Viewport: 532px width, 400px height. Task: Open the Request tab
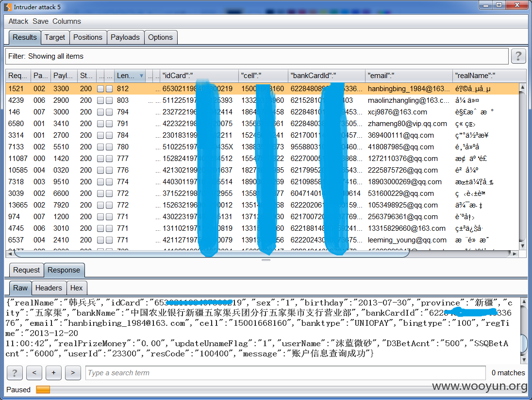[27, 270]
